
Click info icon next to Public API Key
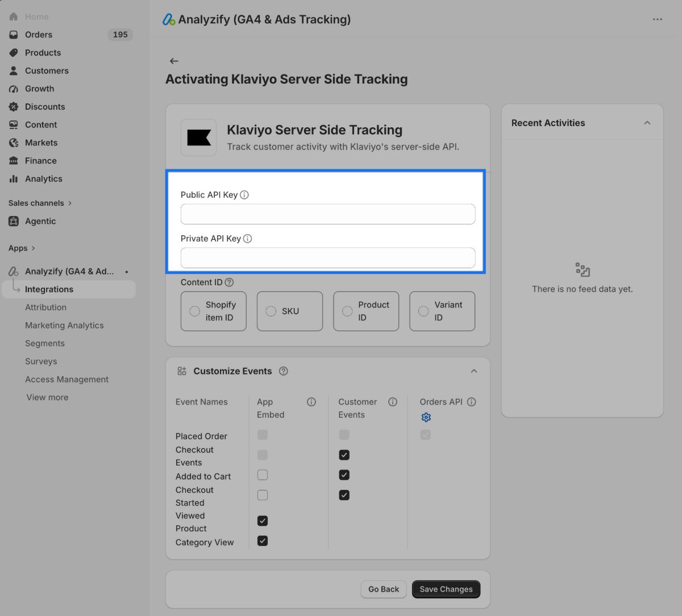pyautogui.click(x=244, y=195)
